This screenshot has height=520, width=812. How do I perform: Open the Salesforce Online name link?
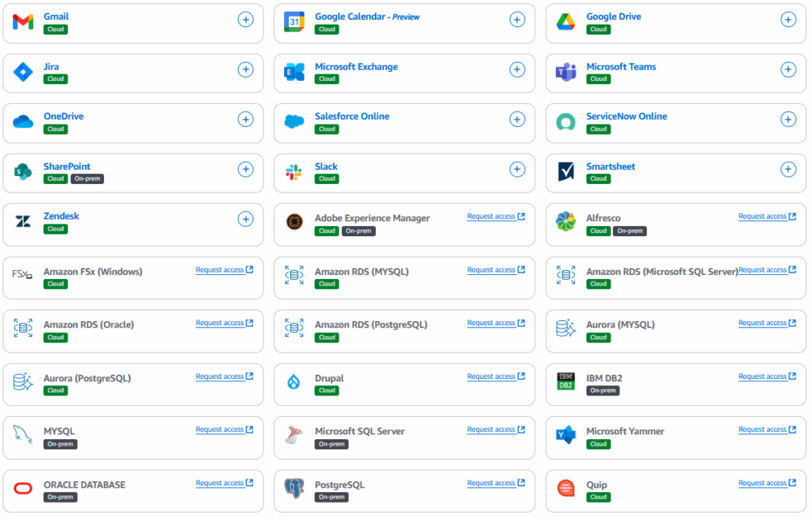(x=352, y=117)
